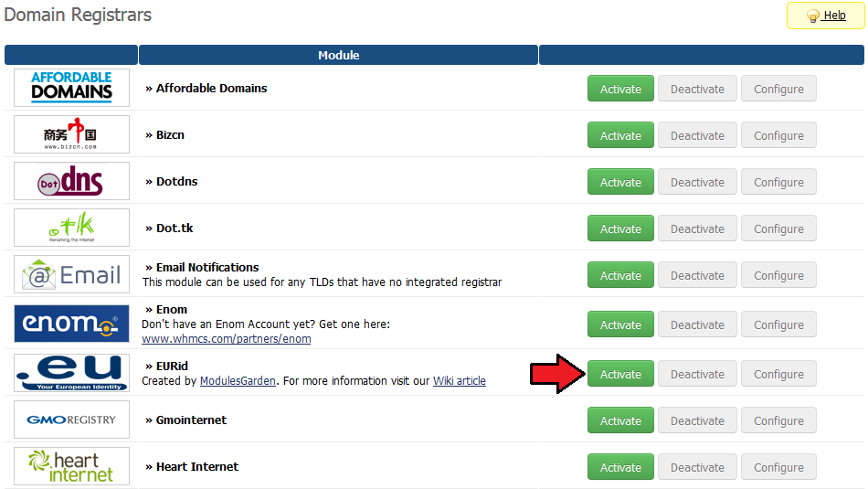
Task: Click the Enom logo image
Action: [x=71, y=324]
